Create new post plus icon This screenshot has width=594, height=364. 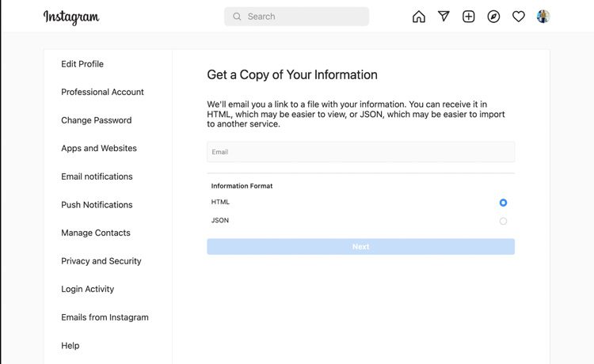[x=469, y=17]
